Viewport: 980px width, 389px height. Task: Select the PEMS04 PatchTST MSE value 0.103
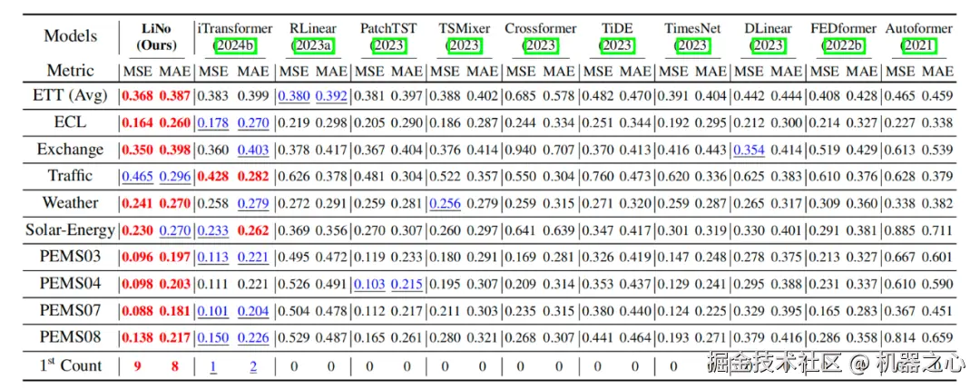point(369,284)
